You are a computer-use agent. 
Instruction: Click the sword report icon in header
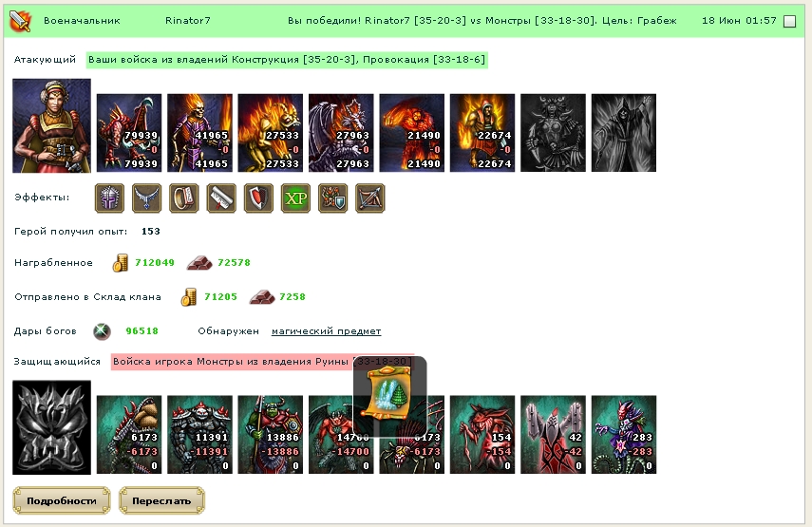click(20, 21)
